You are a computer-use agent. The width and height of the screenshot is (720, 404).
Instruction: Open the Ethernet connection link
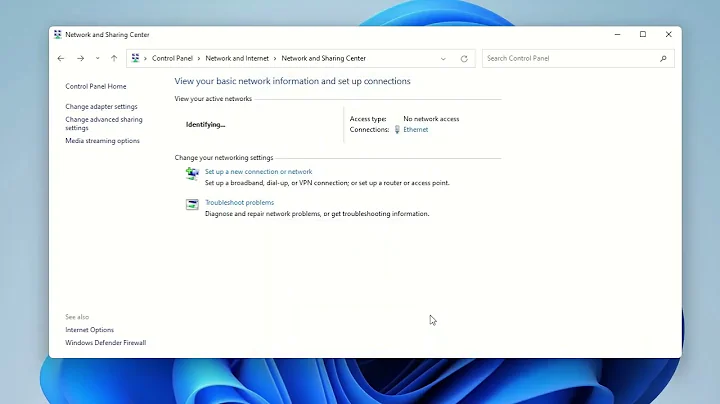(416, 129)
